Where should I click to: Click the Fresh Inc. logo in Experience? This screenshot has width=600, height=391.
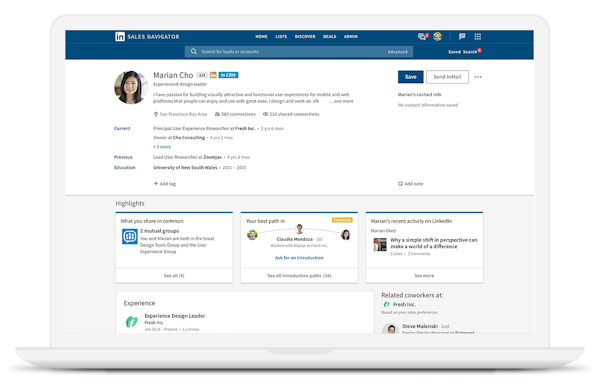tap(132, 321)
